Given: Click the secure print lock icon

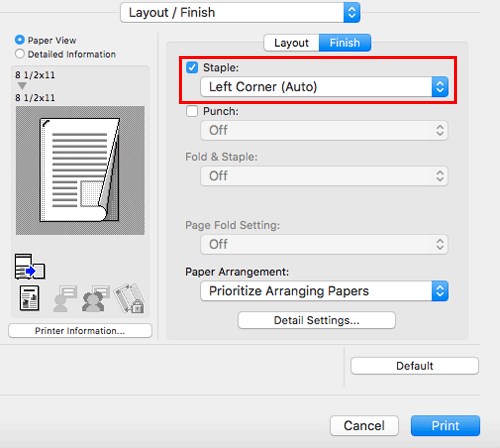Looking at the screenshot, I should (129, 298).
